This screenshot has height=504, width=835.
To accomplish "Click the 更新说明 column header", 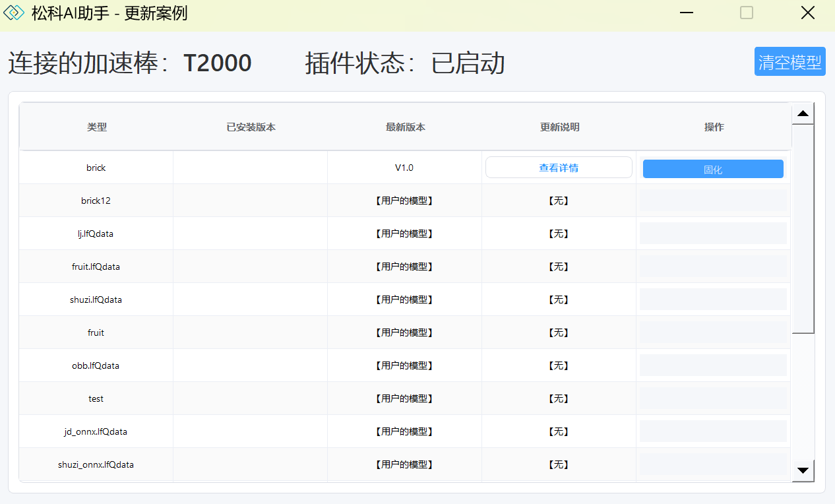I will click(x=559, y=127).
